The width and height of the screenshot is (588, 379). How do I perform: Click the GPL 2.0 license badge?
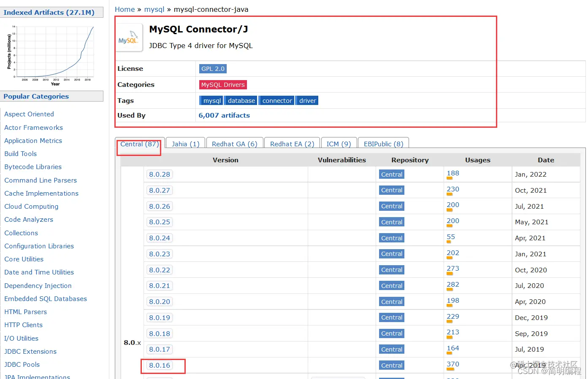(x=213, y=69)
